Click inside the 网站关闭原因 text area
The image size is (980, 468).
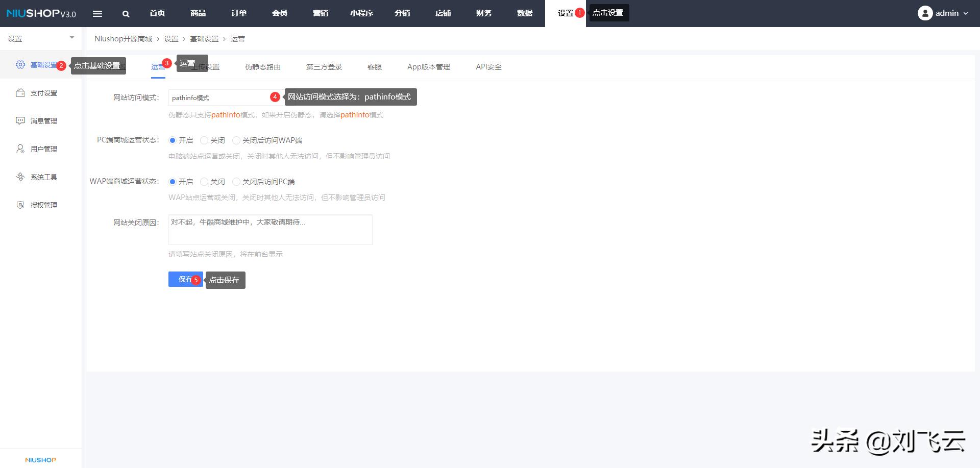click(270, 229)
